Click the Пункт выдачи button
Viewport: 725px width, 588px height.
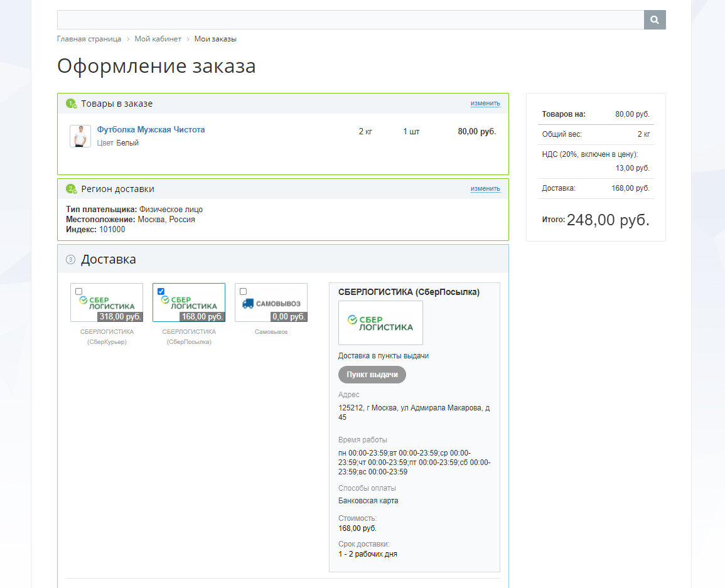[372, 375]
